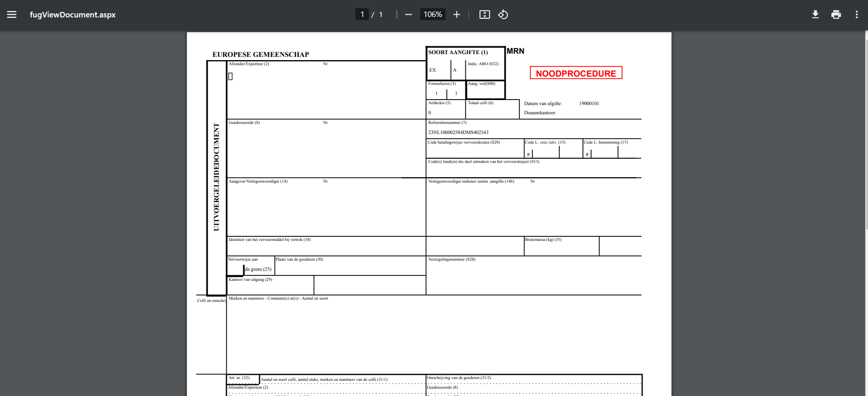
Task: Click the reference number 23NL100002584DMS402343
Action: [458, 133]
